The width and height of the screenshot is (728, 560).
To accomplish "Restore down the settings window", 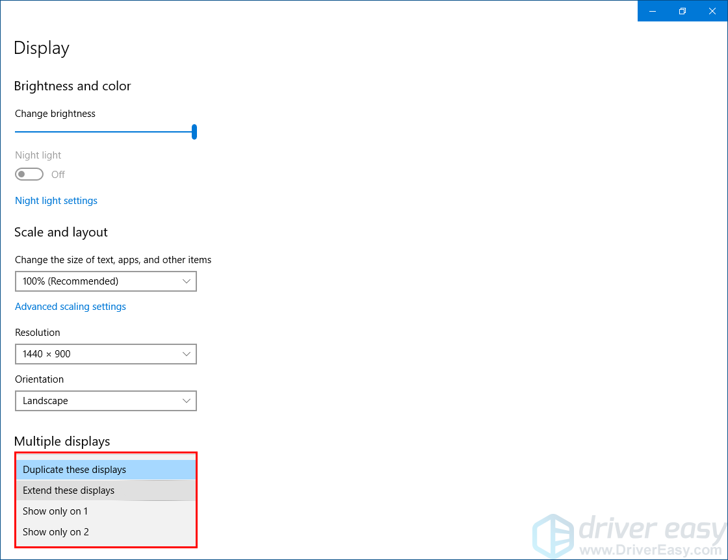I will pyautogui.click(x=682, y=11).
